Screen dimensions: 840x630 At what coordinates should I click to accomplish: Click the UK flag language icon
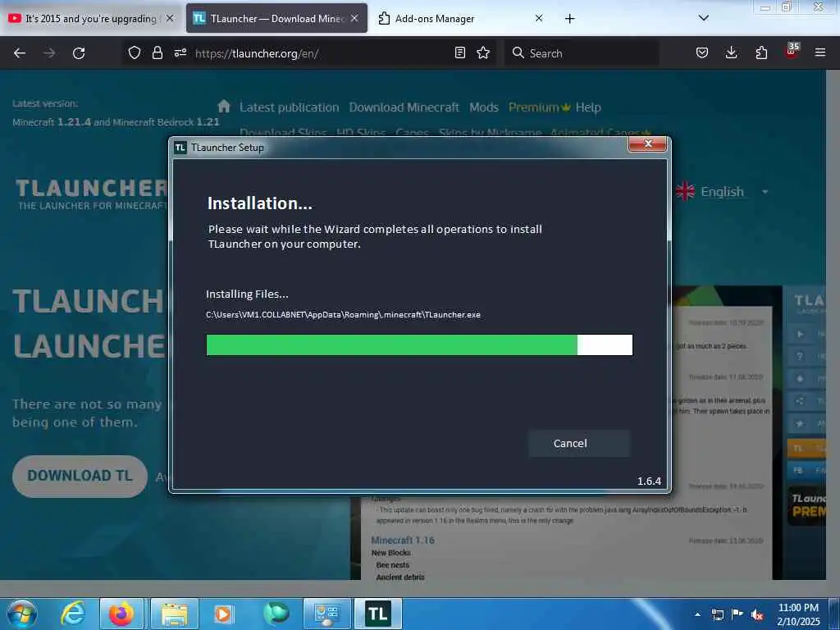pyautogui.click(x=685, y=191)
